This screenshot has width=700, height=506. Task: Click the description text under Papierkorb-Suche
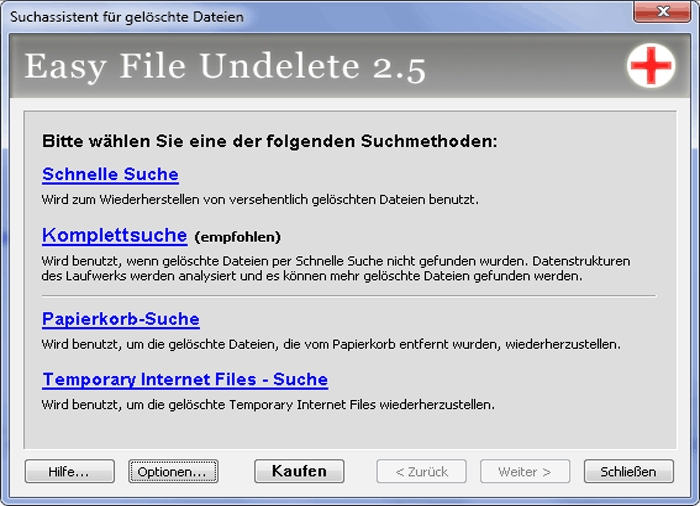point(330,345)
